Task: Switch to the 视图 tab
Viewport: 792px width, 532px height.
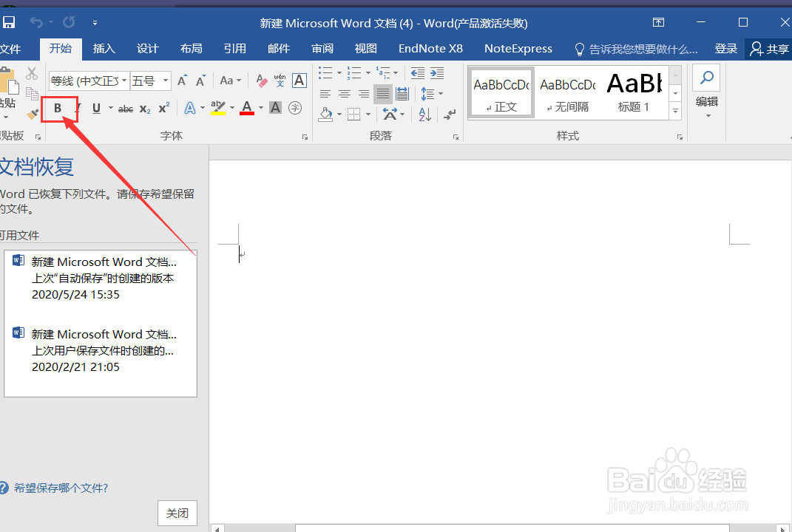Action: pyautogui.click(x=366, y=49)
